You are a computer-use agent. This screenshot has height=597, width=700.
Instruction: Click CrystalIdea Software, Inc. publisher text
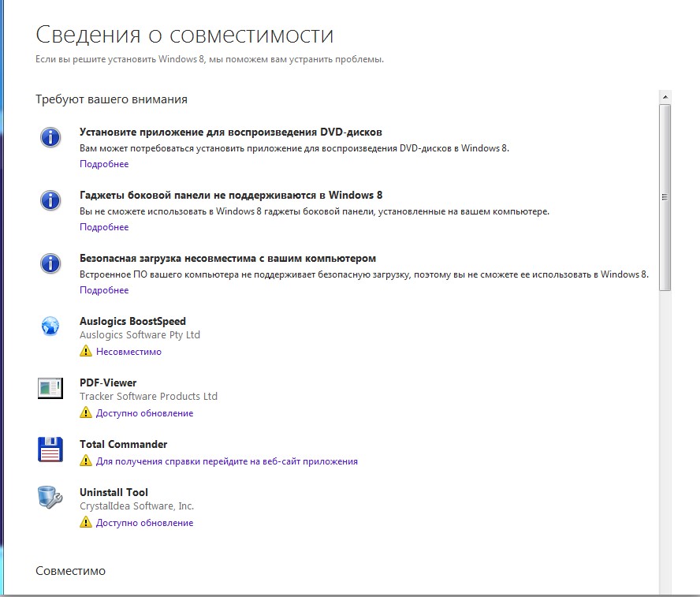pyautogui.click(x=136, y=506)
